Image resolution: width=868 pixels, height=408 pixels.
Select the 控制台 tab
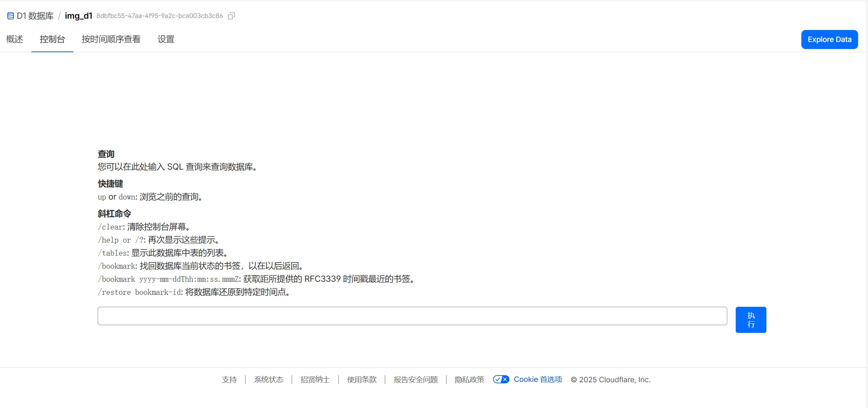point(52,39)
